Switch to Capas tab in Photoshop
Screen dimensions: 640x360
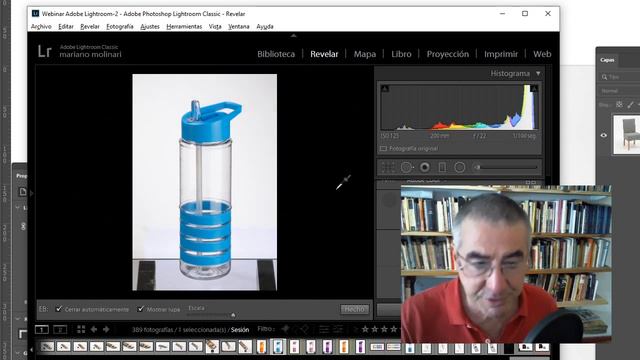(x=607, y=60)
